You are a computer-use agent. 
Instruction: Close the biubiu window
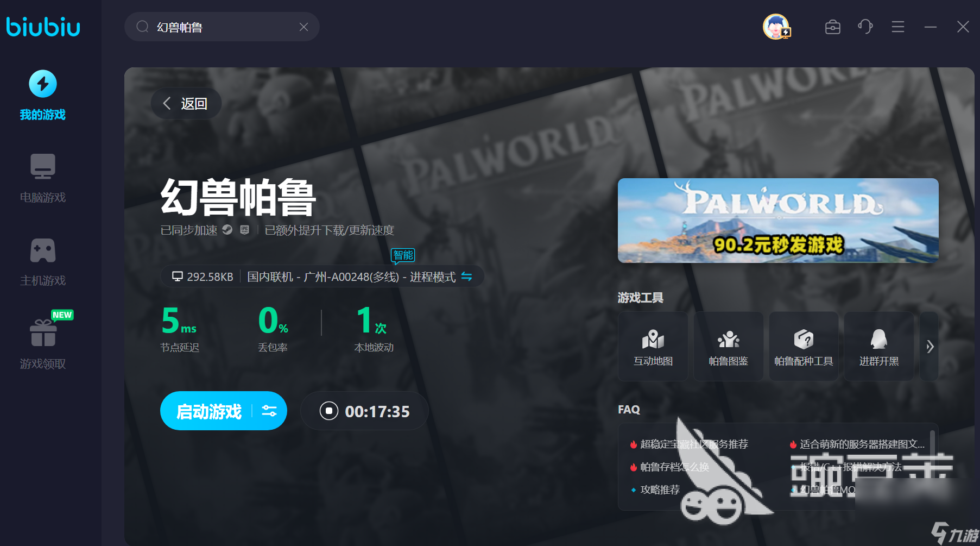tap(963, 27)
